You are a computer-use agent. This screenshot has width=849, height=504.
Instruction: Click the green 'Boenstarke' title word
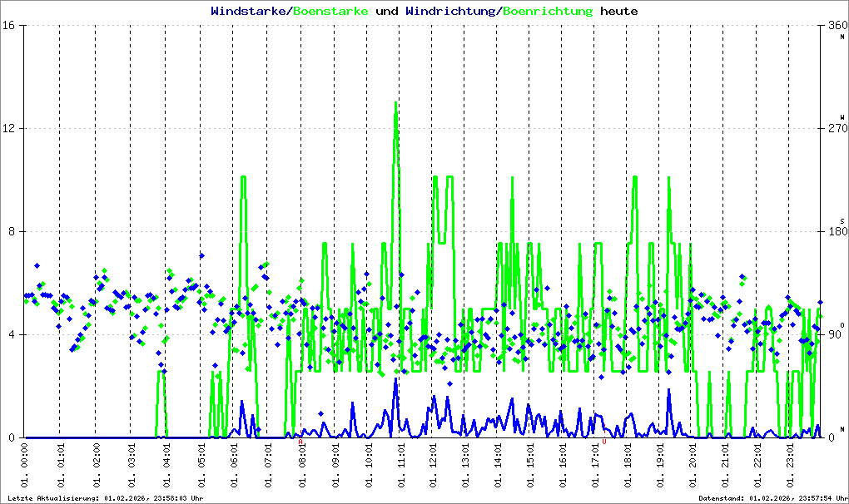[x=330, y=11]
